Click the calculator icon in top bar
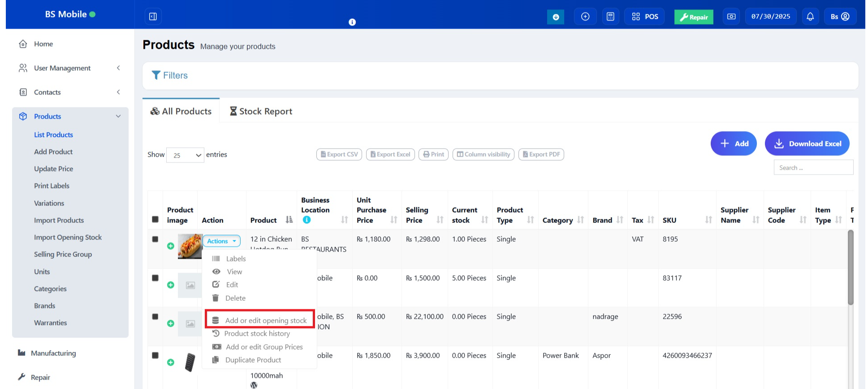 pyautogui.click(x=610, y=17)
